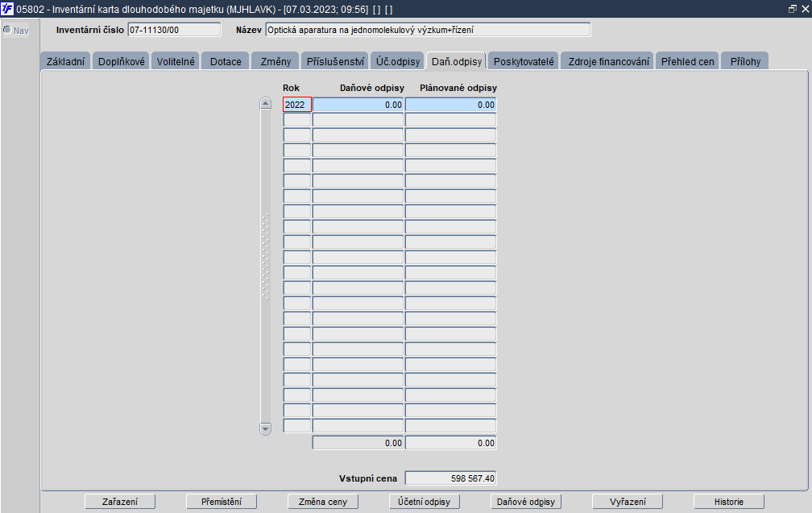Click the Daňové odpisy column header
The image size is (812, 513).
click(x=372, y=88)
